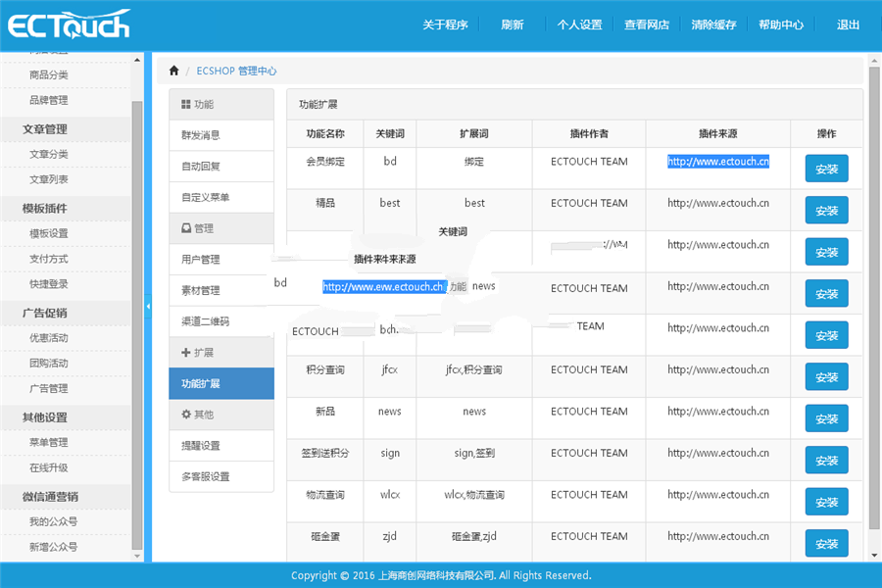Viewport: 882px width, 588px height.
Task: Expand the 其他设置 sidebar group
Action: tap(45, 417)
